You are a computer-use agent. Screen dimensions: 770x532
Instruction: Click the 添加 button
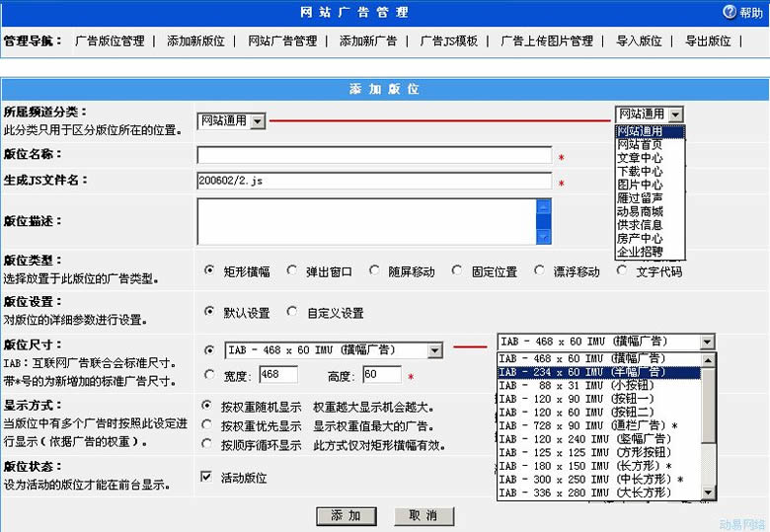click(346, 516)
